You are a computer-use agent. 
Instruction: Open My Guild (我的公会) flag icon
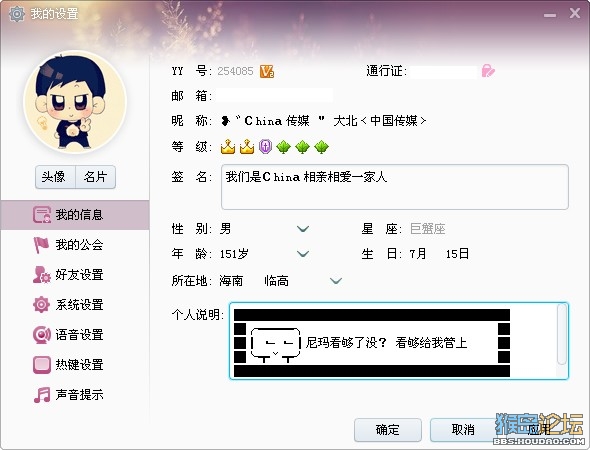click(x=41, y=245)
